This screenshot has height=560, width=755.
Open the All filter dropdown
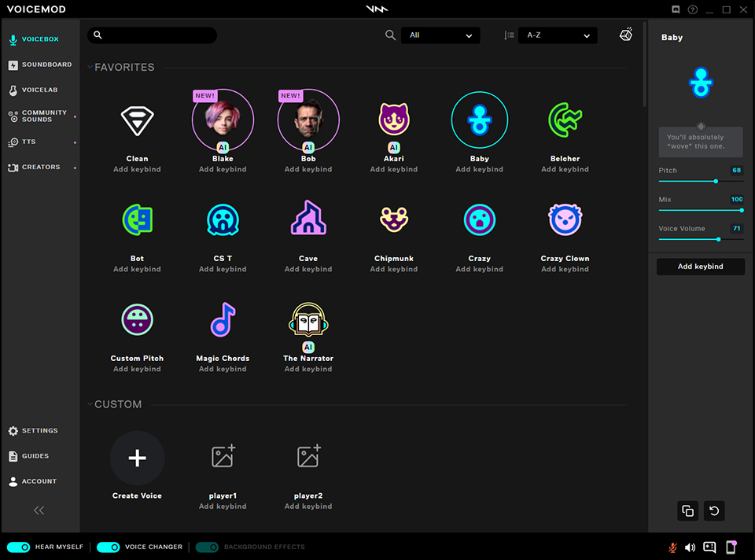tap(440, 35)
